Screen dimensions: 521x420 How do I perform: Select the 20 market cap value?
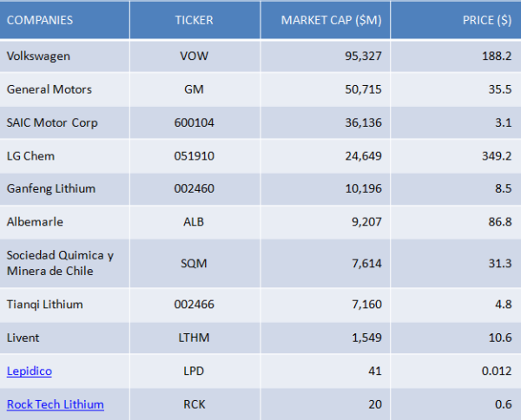coord(375,404)
